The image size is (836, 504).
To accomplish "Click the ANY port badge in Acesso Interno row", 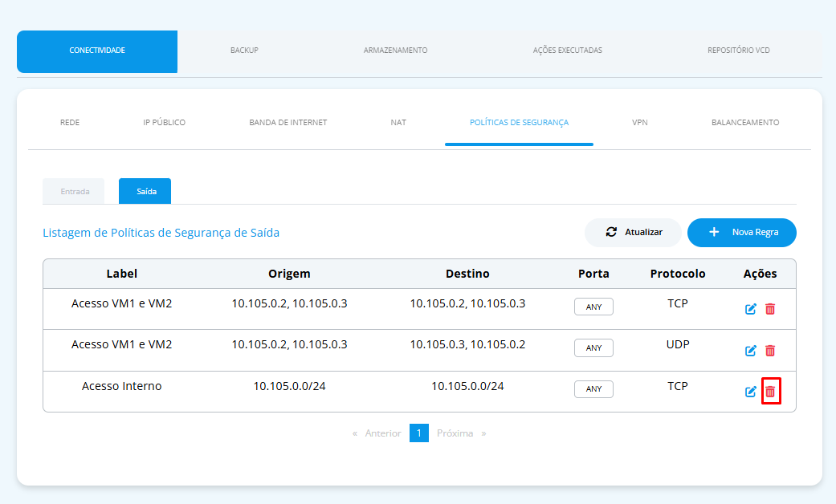I will pyautogui.click(x=593, y=389).
